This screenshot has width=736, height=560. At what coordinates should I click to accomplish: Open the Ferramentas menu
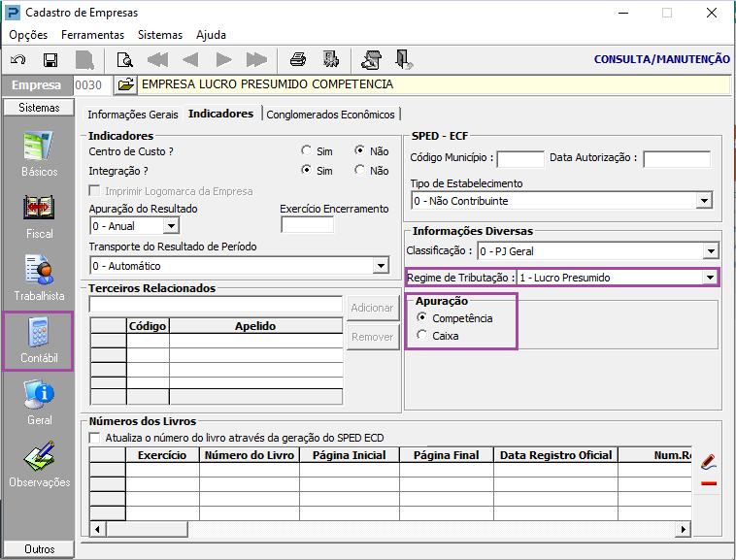pos(92,34)
